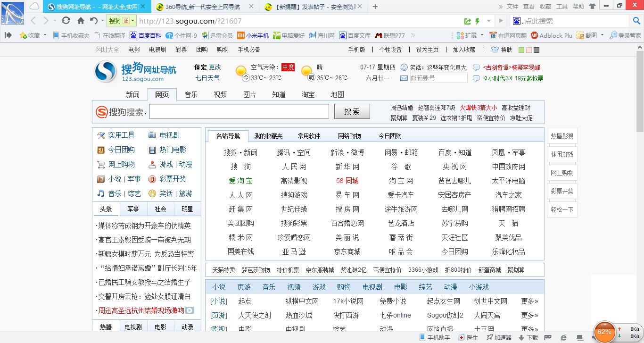Click the undo closed tab icon

coord(94,21)
